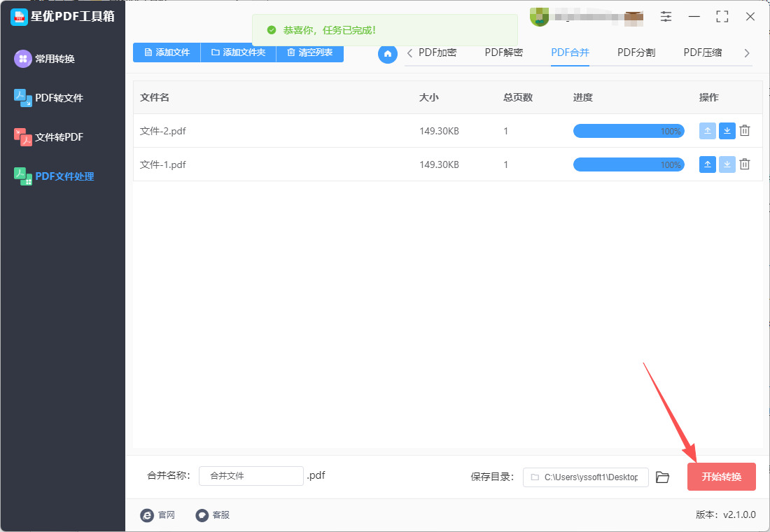The width and height of the screenshot is (770, 532).
Task: Switch to the PDF加密 tab
Action: click(x=437, y=52)
